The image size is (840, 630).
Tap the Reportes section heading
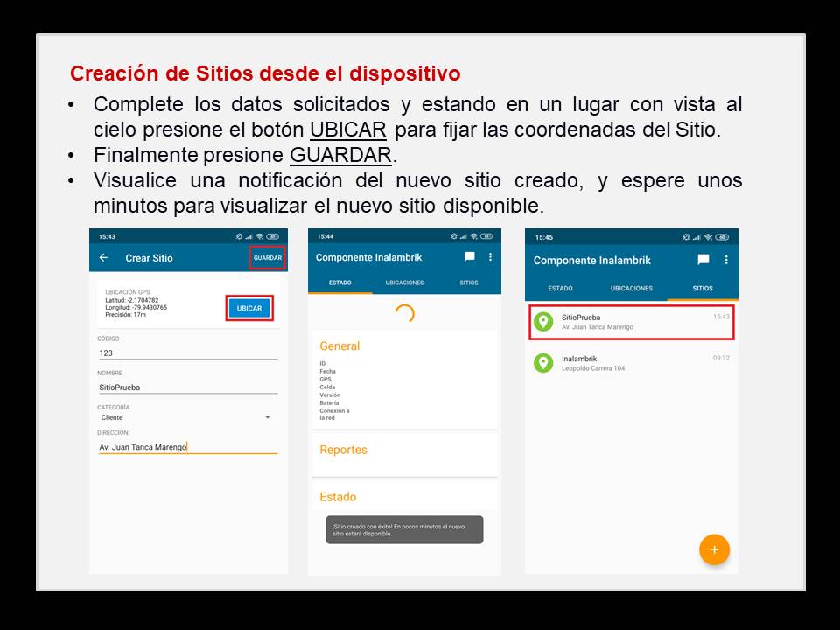tap(343, 450)
